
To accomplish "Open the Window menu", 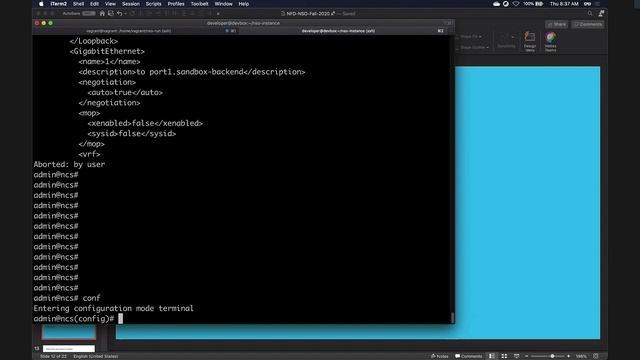I will coord(223,4).
